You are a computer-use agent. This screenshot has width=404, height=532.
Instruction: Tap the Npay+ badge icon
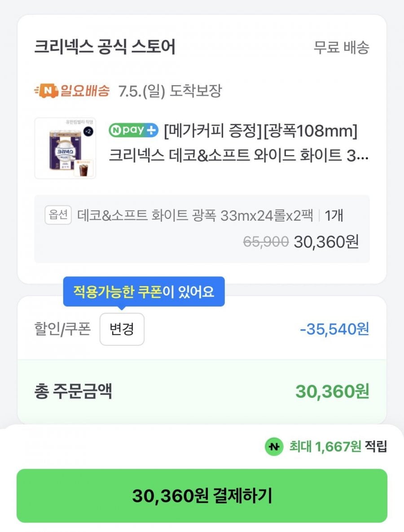coord(133,130)
